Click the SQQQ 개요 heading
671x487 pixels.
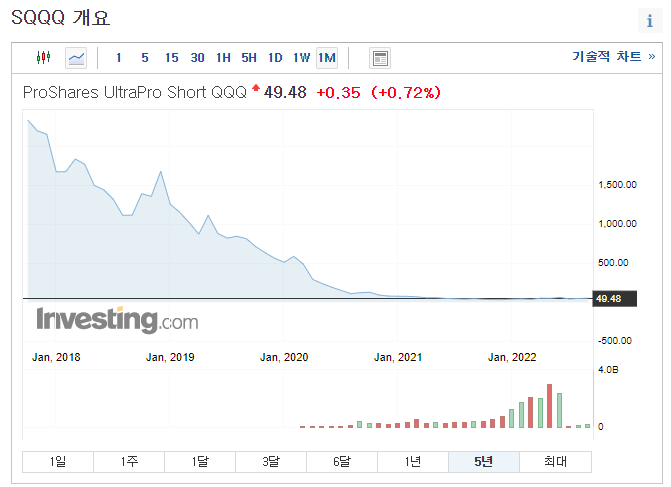[x=60, y=18]
